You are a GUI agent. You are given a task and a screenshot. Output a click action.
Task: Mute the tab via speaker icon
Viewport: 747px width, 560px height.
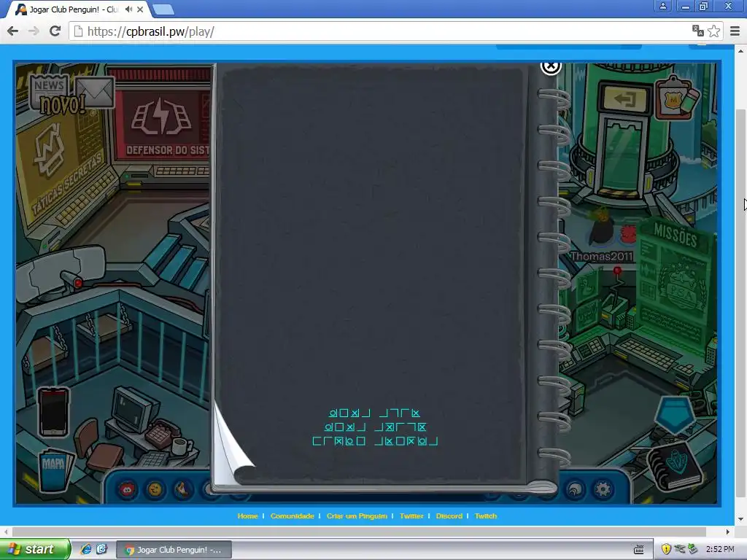coord(128,9)
